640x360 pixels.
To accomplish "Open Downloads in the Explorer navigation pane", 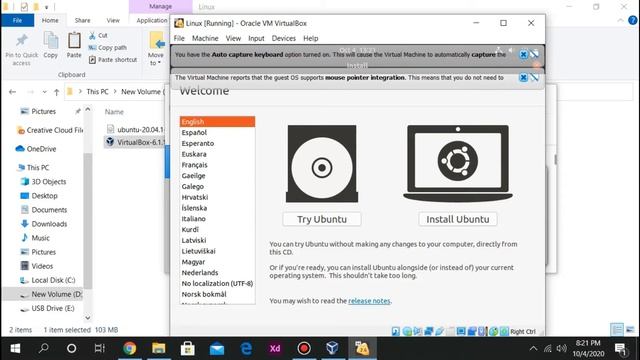I will (49, 224).
